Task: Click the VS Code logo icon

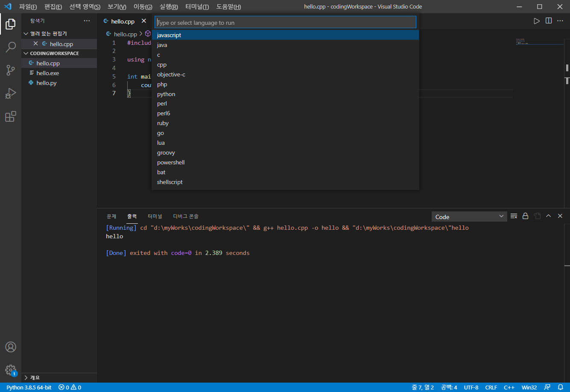Action: (x=8, y=6)
